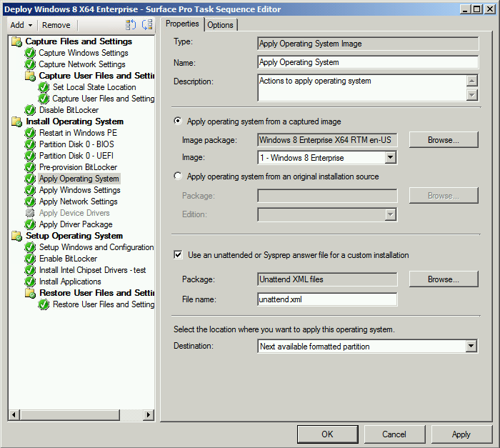Click the Capture Files and Settings folder icon
Viewport: 500px width, 448px height.
point(16,41)
